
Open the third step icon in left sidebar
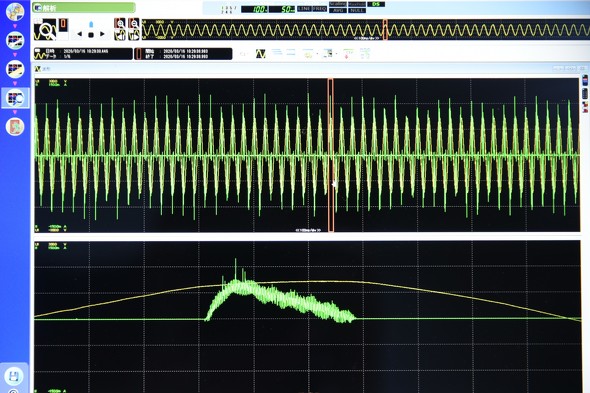click(x=15, y=69)
